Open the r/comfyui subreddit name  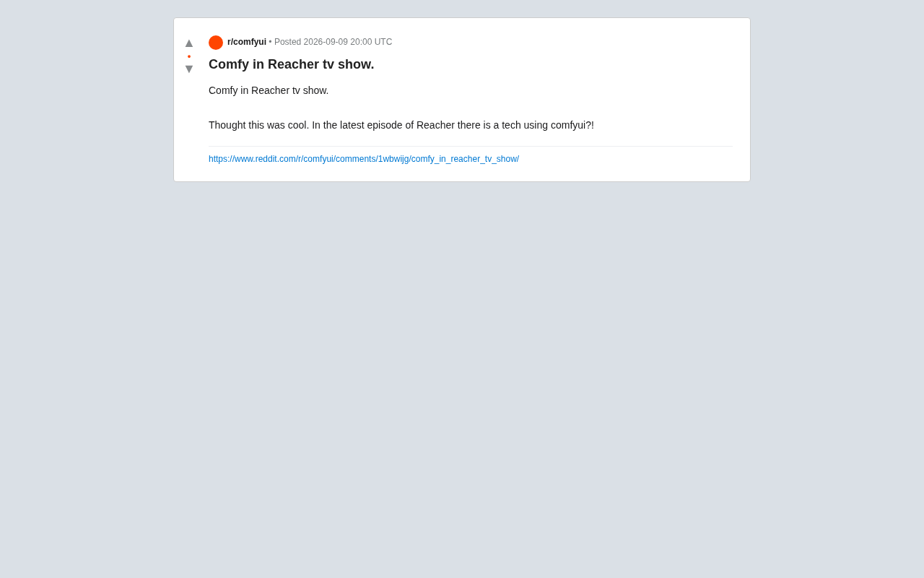point(247,42)
